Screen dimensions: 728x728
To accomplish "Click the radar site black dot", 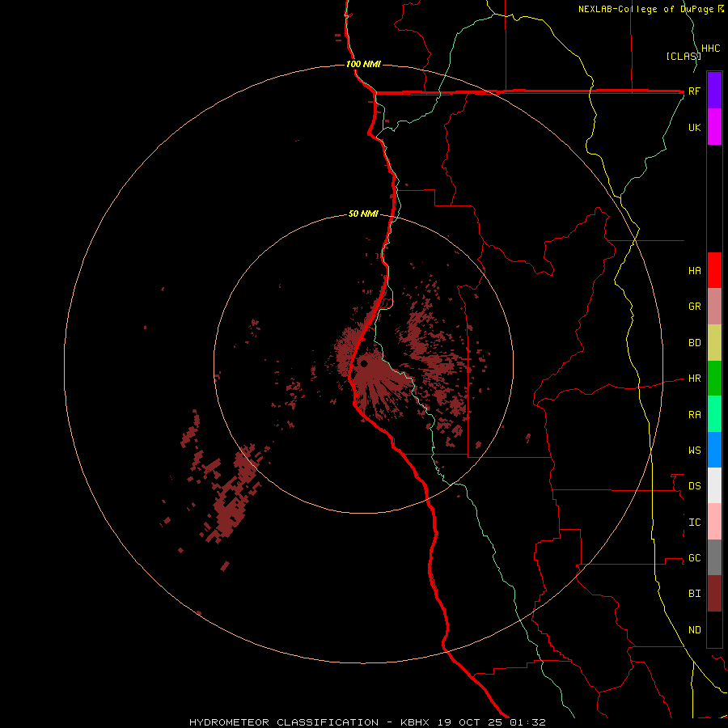I will 363,363.
